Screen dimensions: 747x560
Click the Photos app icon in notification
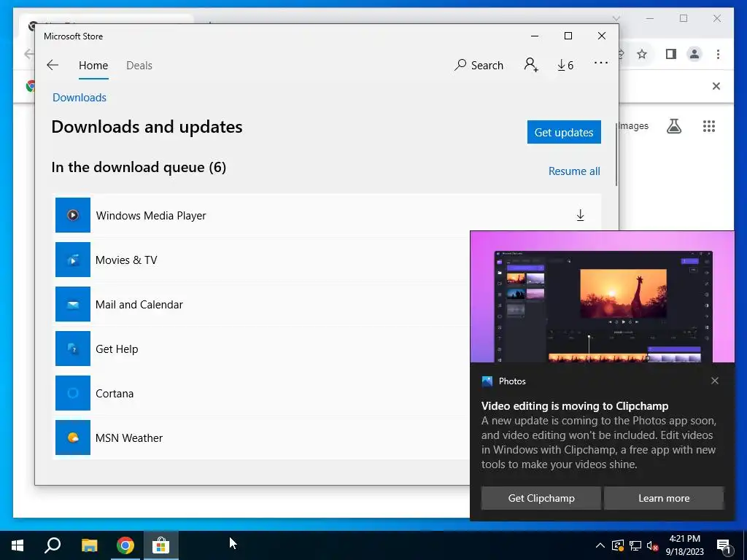tap(487, 381)
